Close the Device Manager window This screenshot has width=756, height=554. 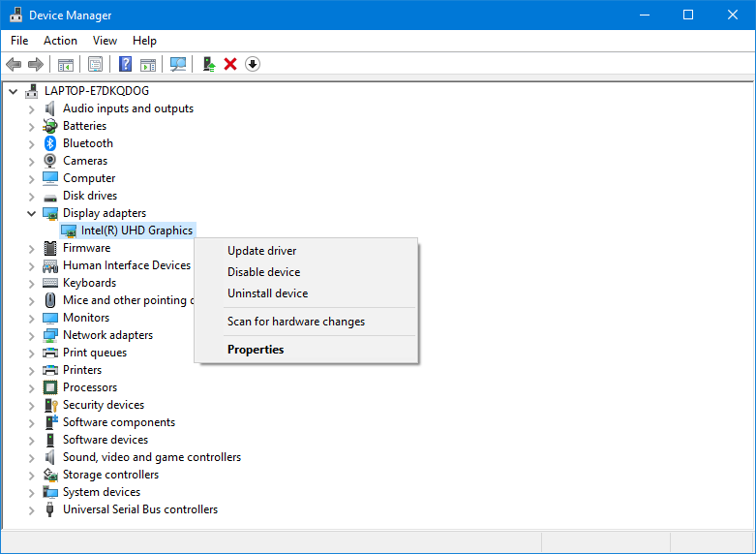click(733, 15)
